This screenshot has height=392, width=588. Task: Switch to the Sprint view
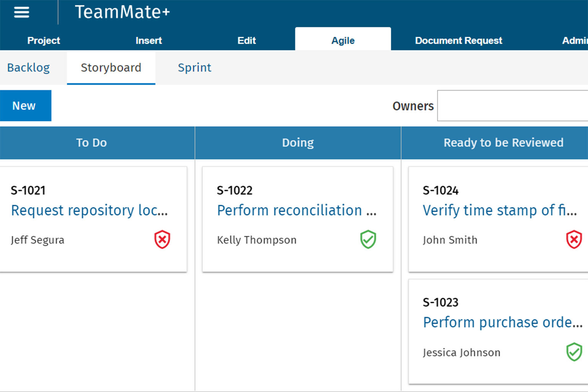(194, 68)
